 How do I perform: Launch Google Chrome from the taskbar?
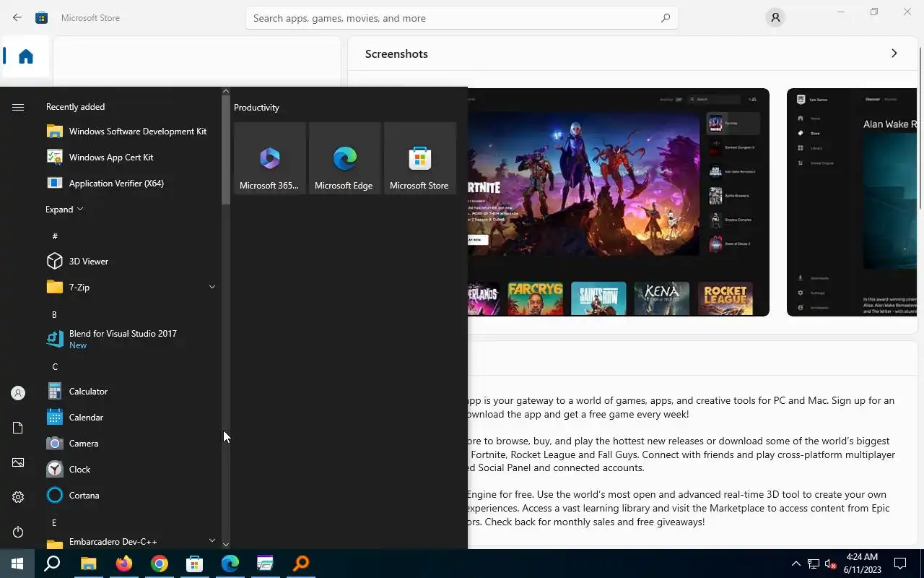[x=160, y=564]
